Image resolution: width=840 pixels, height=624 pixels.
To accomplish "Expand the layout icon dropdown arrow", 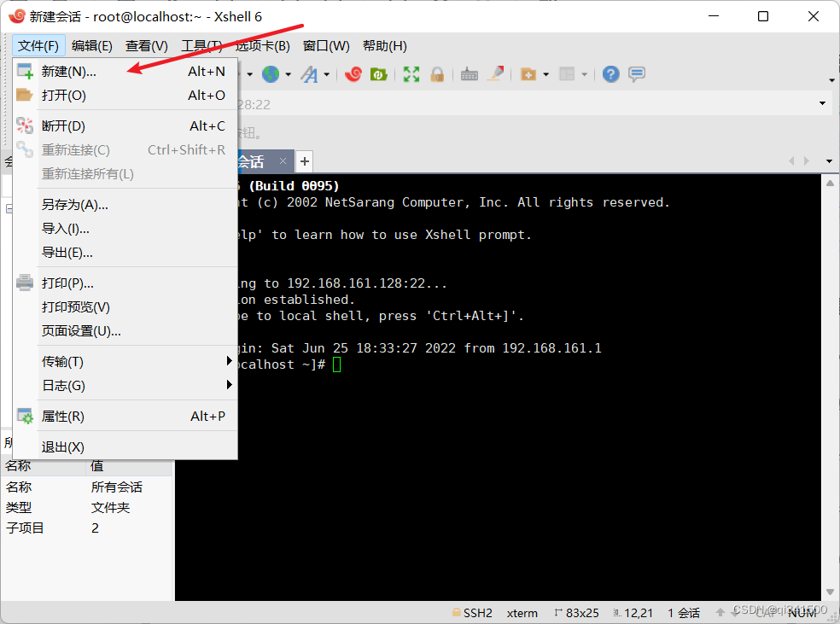I will pos(585,74).
